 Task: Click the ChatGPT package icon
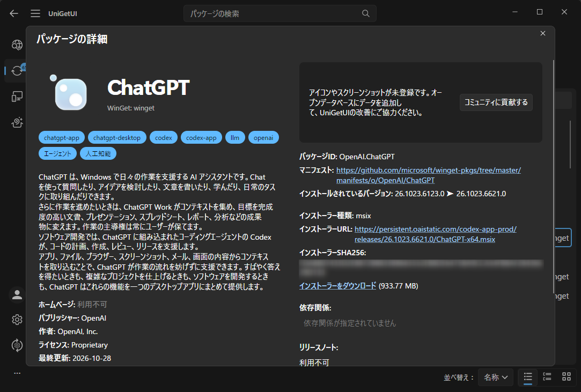(69, 93)
